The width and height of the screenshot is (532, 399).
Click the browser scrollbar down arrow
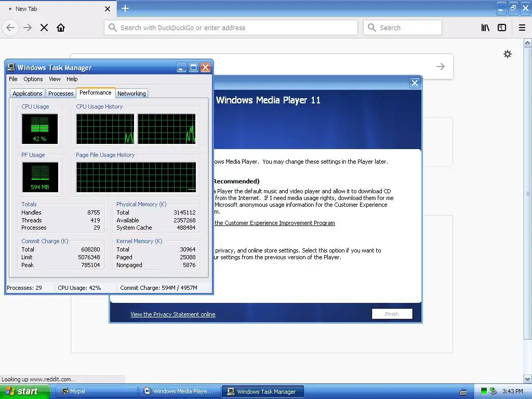pyautogui.click(x=527, y=379)
